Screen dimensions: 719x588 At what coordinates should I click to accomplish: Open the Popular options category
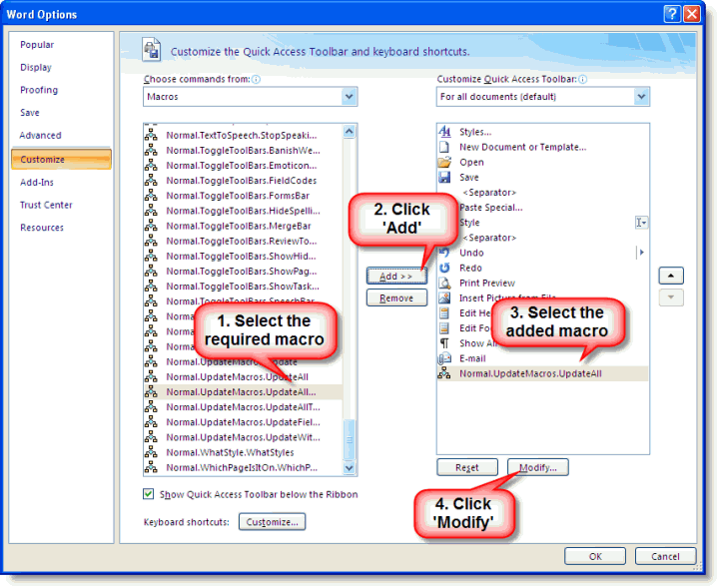(37, 45)
